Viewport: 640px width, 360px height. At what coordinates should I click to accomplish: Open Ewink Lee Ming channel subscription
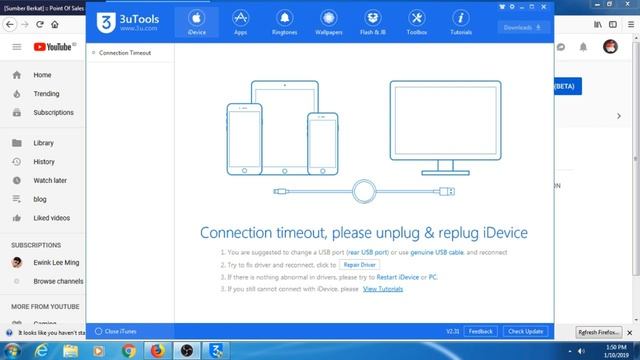[42, 262]
